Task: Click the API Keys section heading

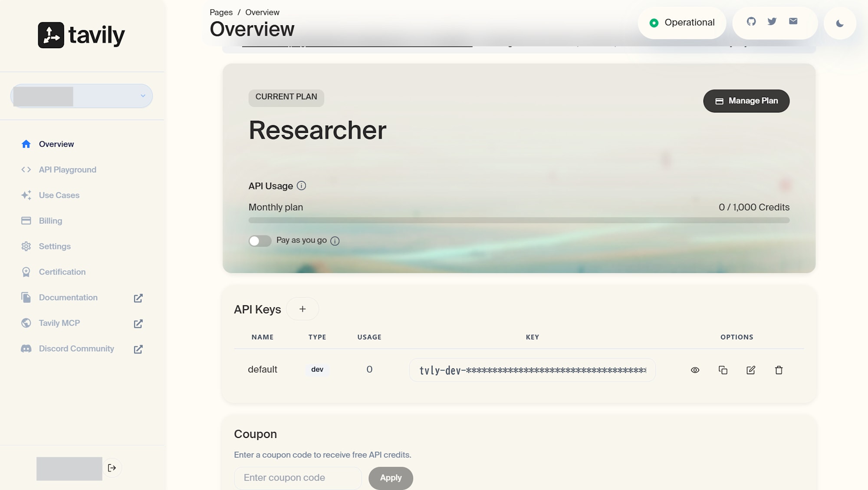Action: [257, 310]
